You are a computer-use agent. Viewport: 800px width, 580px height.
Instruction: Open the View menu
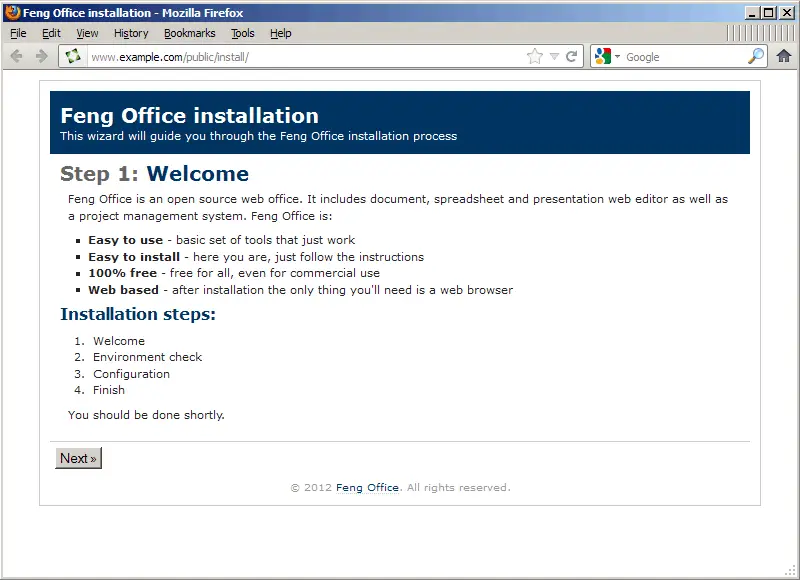87,33
